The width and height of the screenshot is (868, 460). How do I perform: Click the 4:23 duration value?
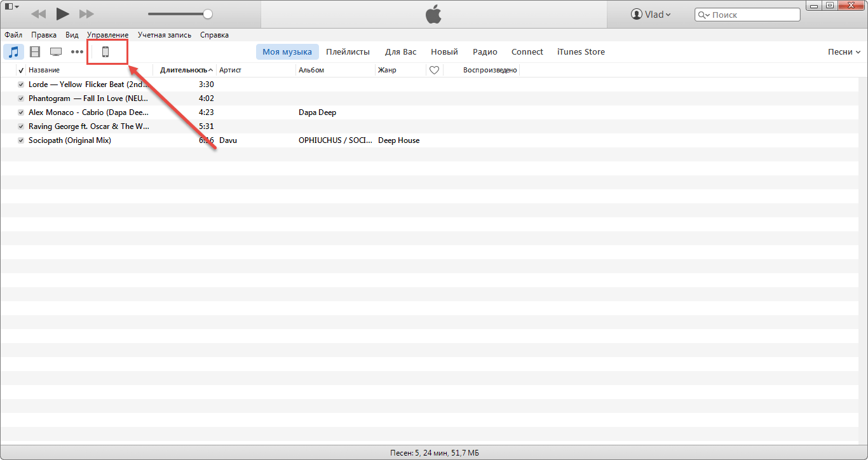click(206, 112)
